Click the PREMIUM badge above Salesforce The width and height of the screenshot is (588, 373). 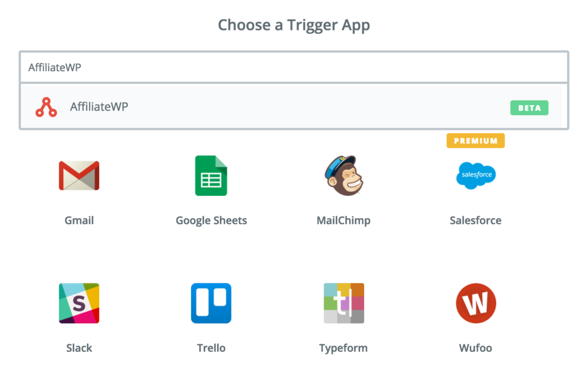[475, 141]
